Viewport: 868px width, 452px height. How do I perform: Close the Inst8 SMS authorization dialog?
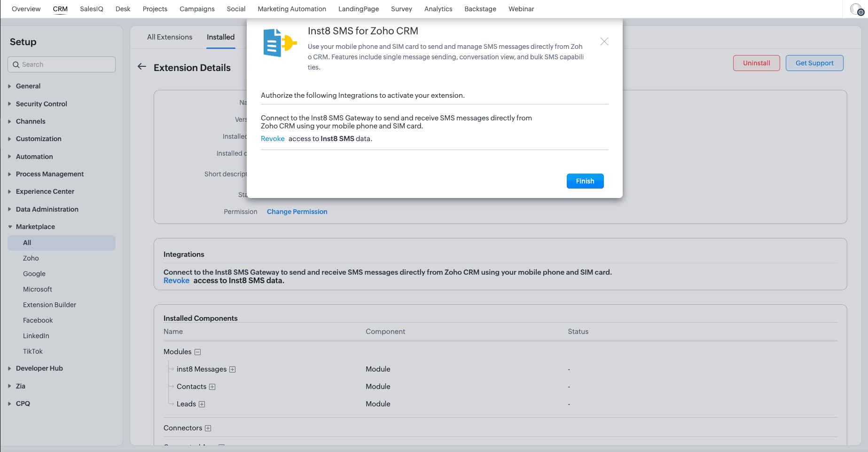604,41
